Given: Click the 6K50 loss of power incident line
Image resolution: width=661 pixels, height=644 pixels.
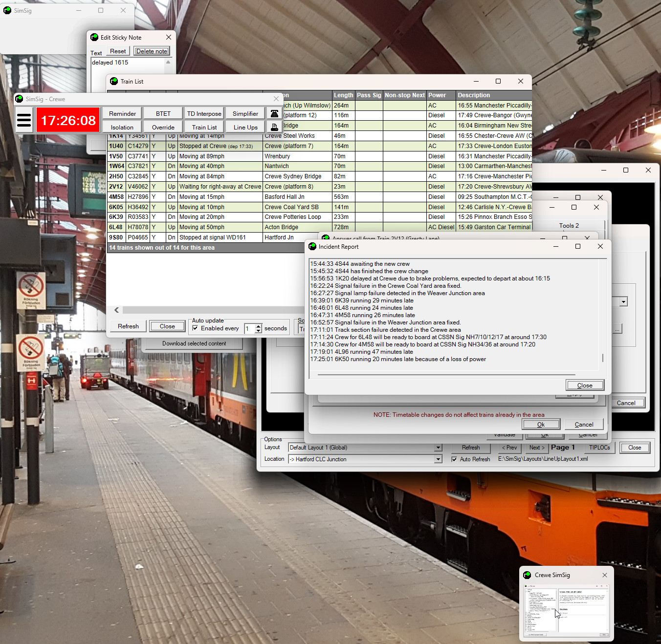Looking at the screenshot, I should pos(398,359).
